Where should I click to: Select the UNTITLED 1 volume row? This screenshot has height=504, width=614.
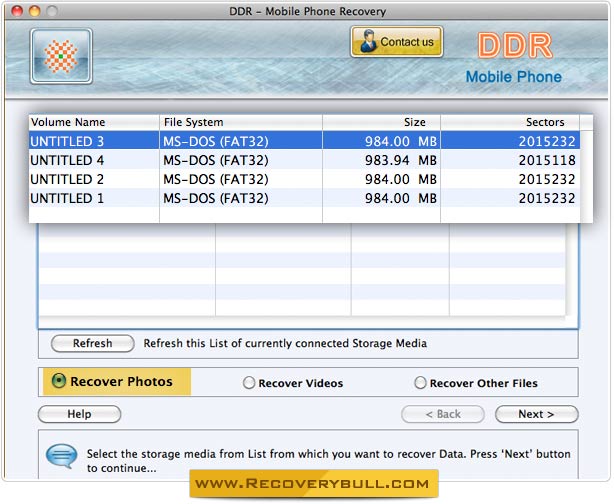(x=304, y=198)
